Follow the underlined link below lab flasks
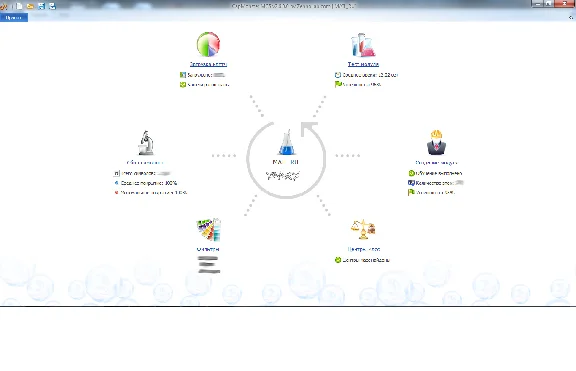Viewport: 576px width, 371px height. coord(363,64)
